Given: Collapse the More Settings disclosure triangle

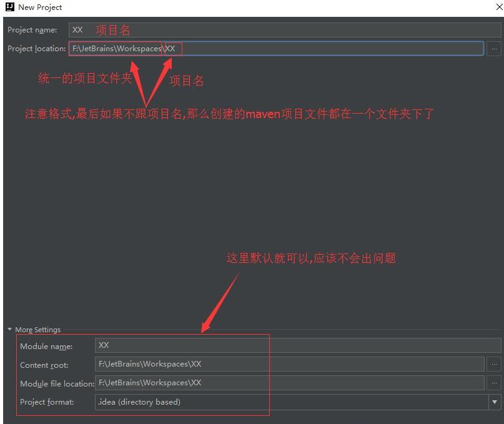Looking at the screenshot, I should click(x=10, y=330).
